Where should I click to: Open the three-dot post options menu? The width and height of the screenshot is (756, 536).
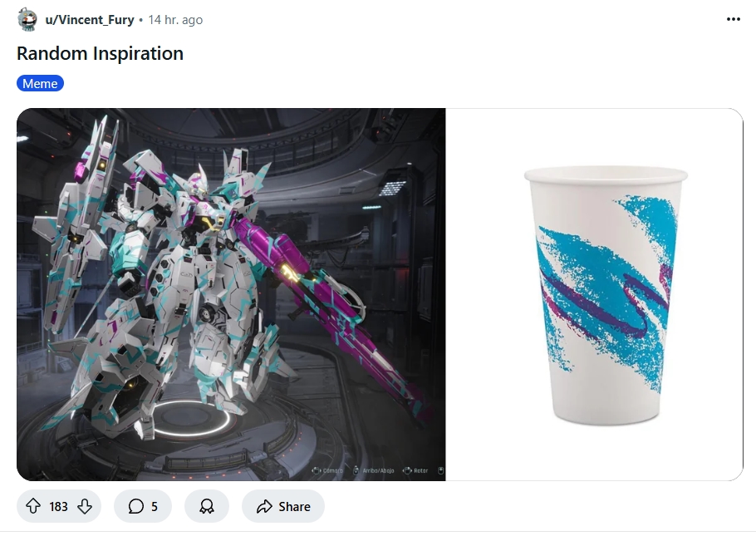[x=734, y=19]
